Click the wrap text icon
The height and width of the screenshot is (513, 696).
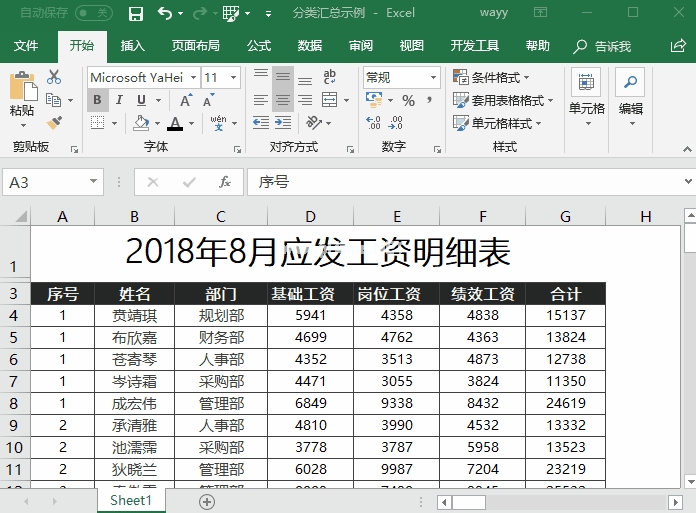[x=329, y=77]
